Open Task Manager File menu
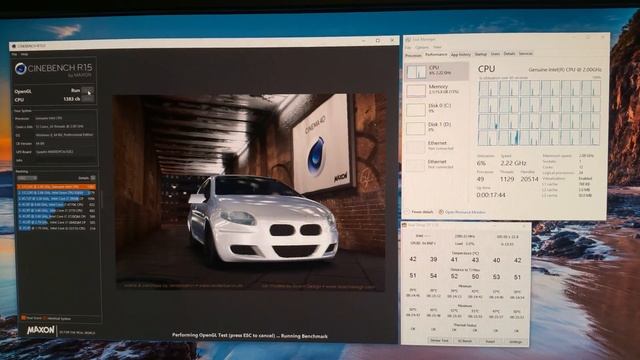640x360 pixels. click(x=408, y=47)
